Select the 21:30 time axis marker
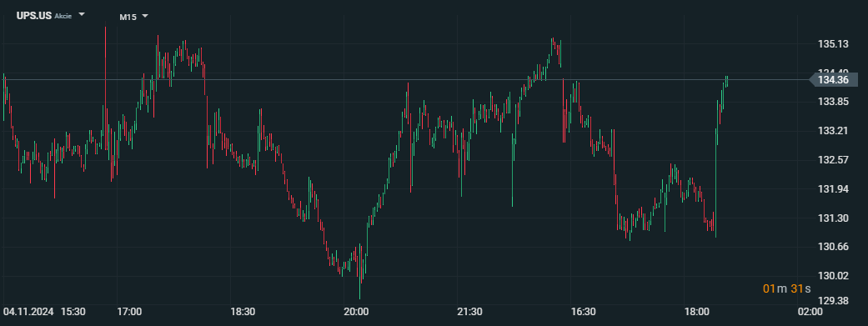Image resolution: width=868 pixels, height=326 pixels. click(469, 312)
